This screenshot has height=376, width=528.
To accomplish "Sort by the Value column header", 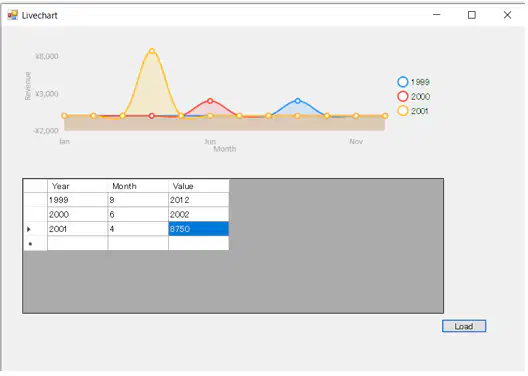I will click(199, 186).
